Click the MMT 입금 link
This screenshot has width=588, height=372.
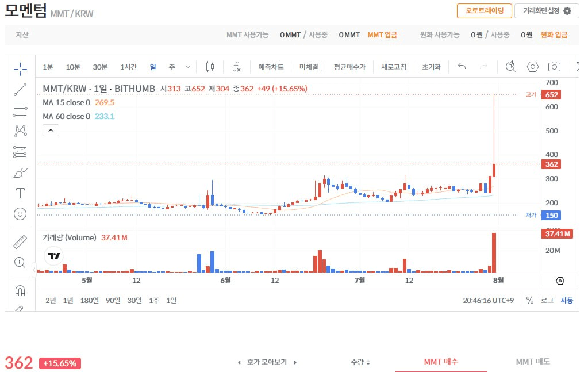tap(382, 35)
